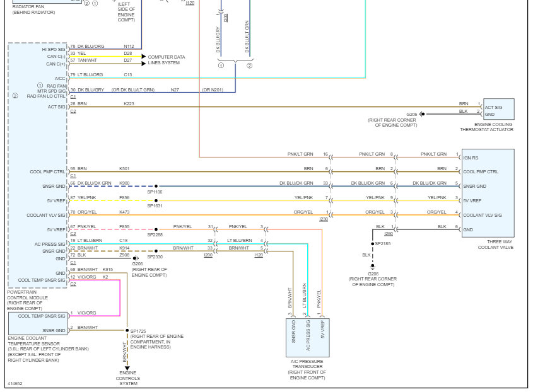Viewport: 533px width, 392px height.
Task: Select circuit code N112
Action: [129, 46]
